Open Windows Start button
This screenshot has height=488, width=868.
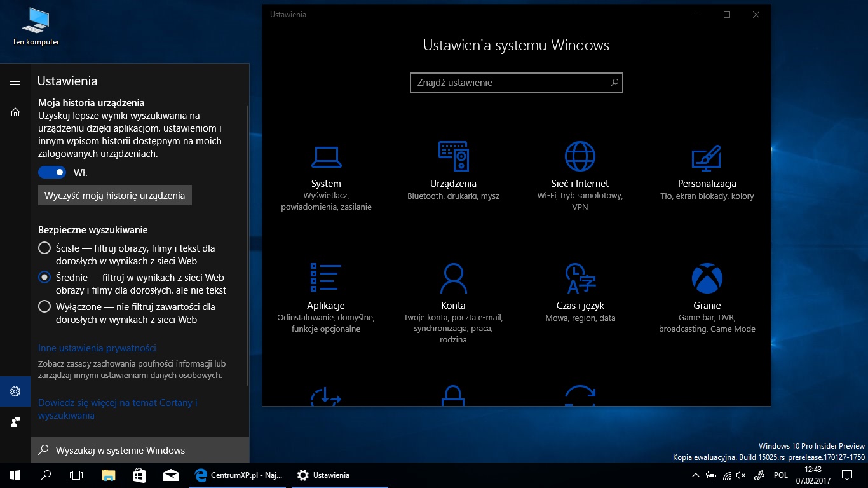[x=15, y=475]
